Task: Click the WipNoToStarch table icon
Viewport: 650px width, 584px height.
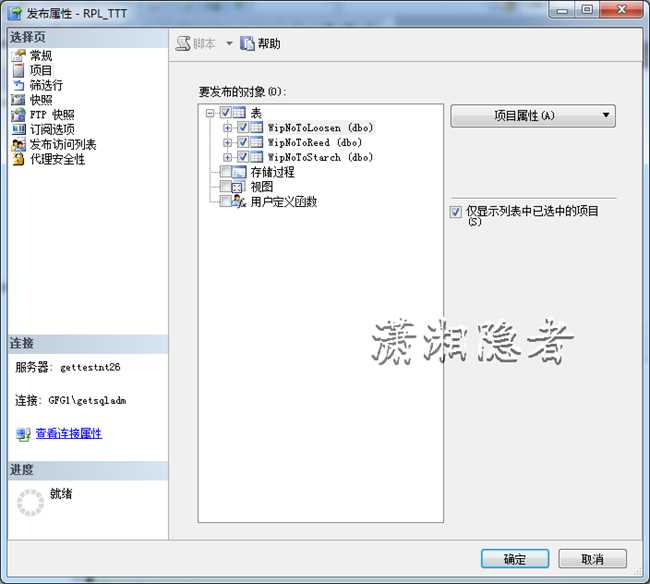Action: click(256, 157)
